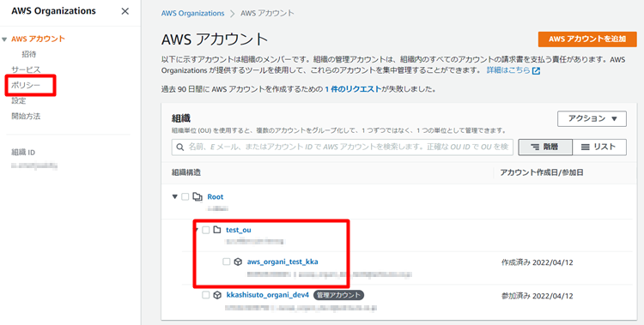644x325 pixels.
Task: Click the Root folder icon
Action: (x=197, y=197)
